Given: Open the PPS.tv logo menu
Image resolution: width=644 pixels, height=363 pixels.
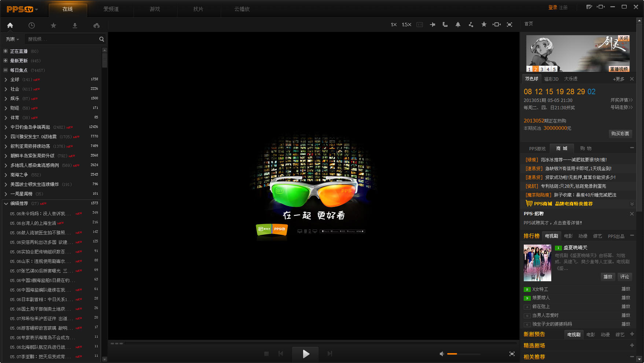Looking at the screenshot, I should [x=22, y=9].
